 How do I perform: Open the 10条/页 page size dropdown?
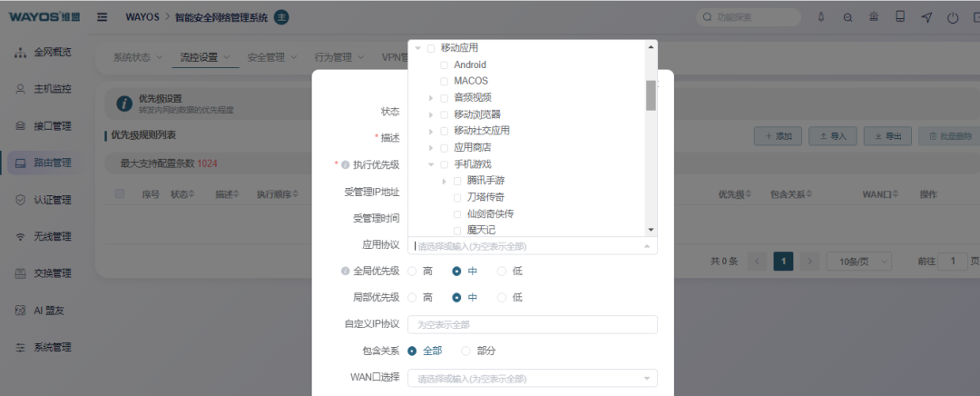858,261
